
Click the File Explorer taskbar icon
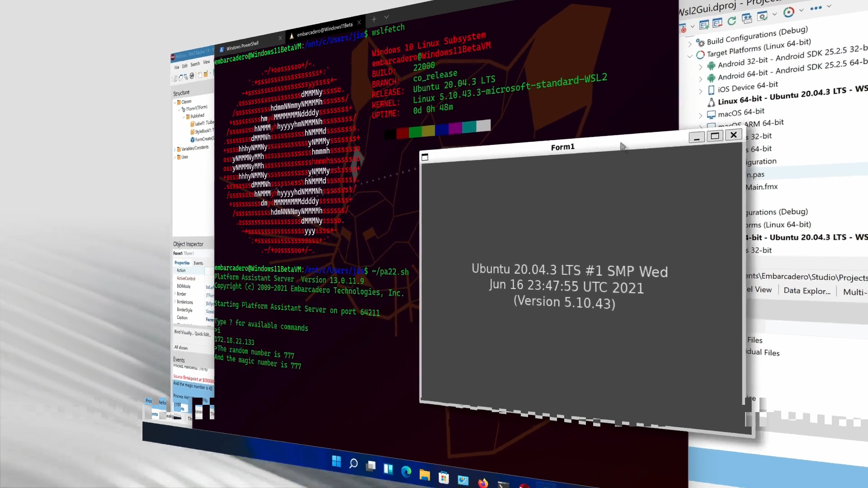[425, 475]
